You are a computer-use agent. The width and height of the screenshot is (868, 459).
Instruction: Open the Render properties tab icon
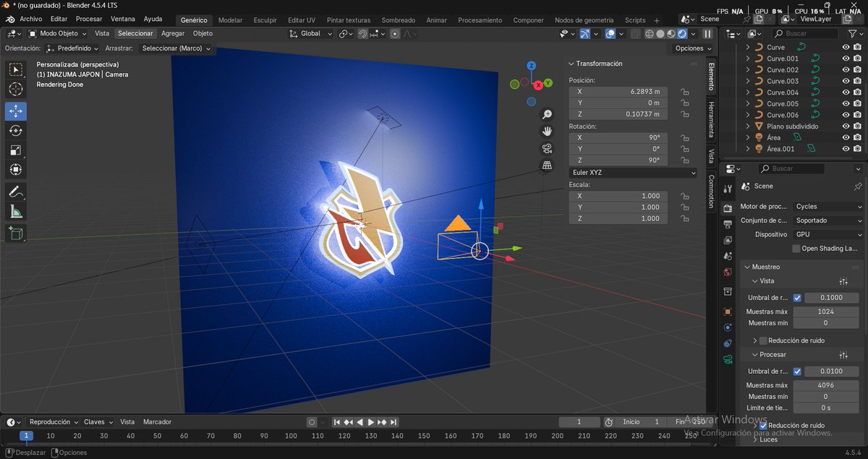pos(728,207)
